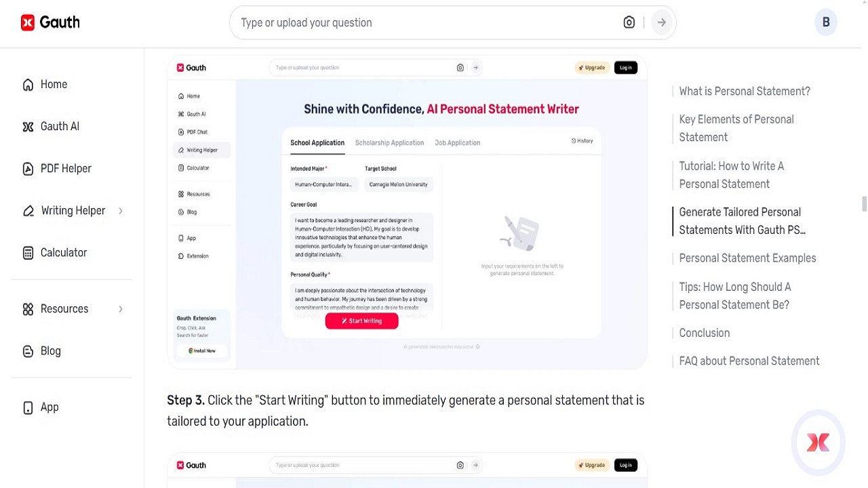Jump to What is Personal Statement section
This screenshot has height=488, width=868.
click(744, 91)
